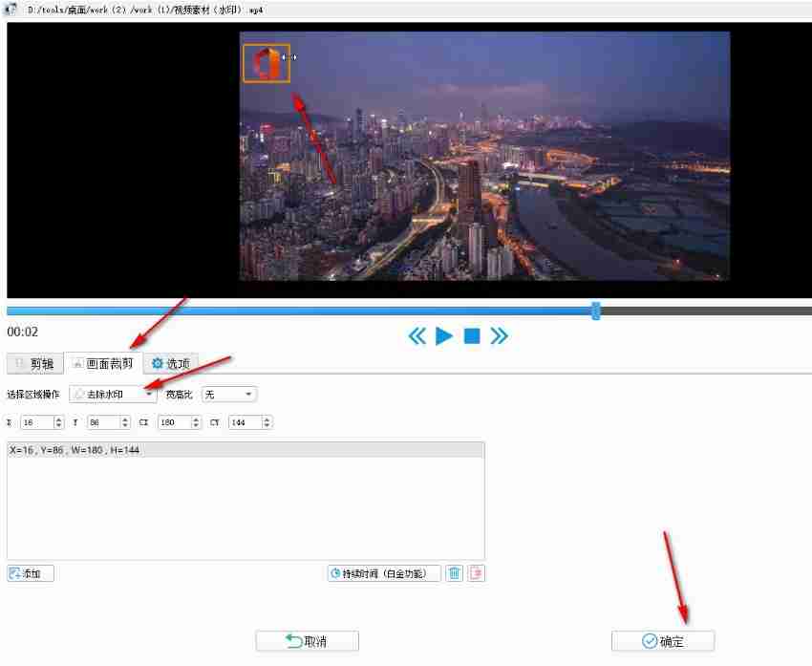Click the timeline progress slider handle
The image size is (812, 666).
(595, 311)
